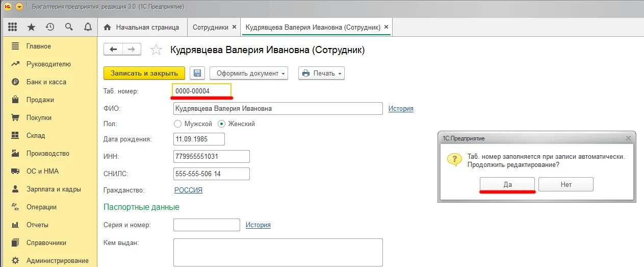Click the СНИЛС input field

[x=212, y=174]
